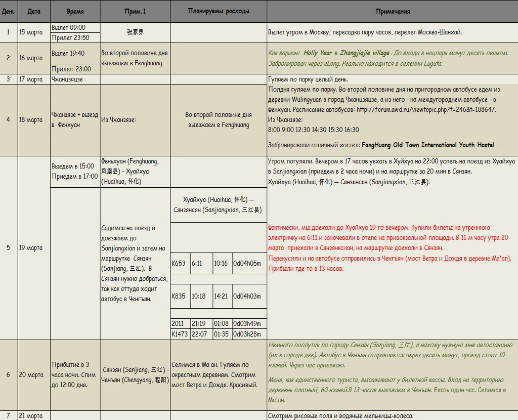
Task: Select the "Прилет: 23:00" time cell
Action: (x=75, y=69)
